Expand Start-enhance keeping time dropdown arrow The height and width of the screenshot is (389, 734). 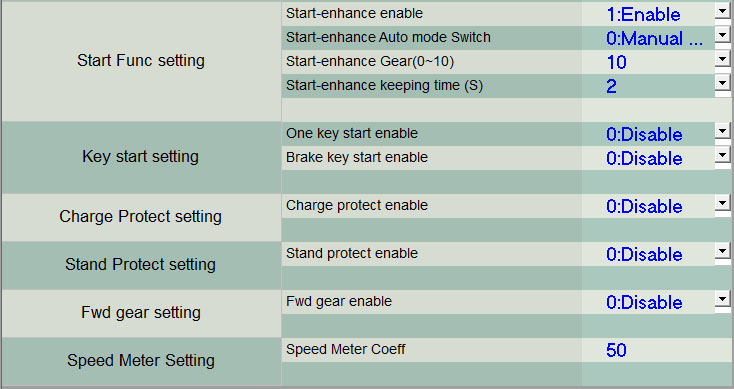tap(722, 83)
